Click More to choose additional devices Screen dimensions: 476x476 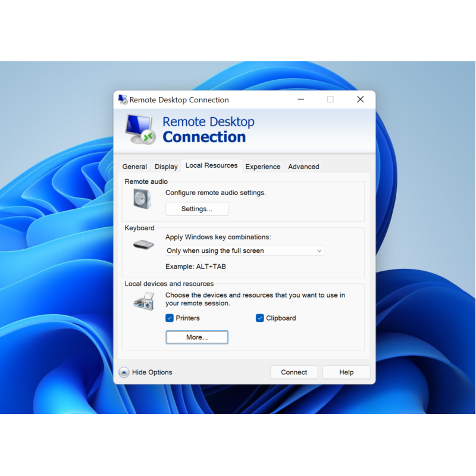tap(197, 337)
